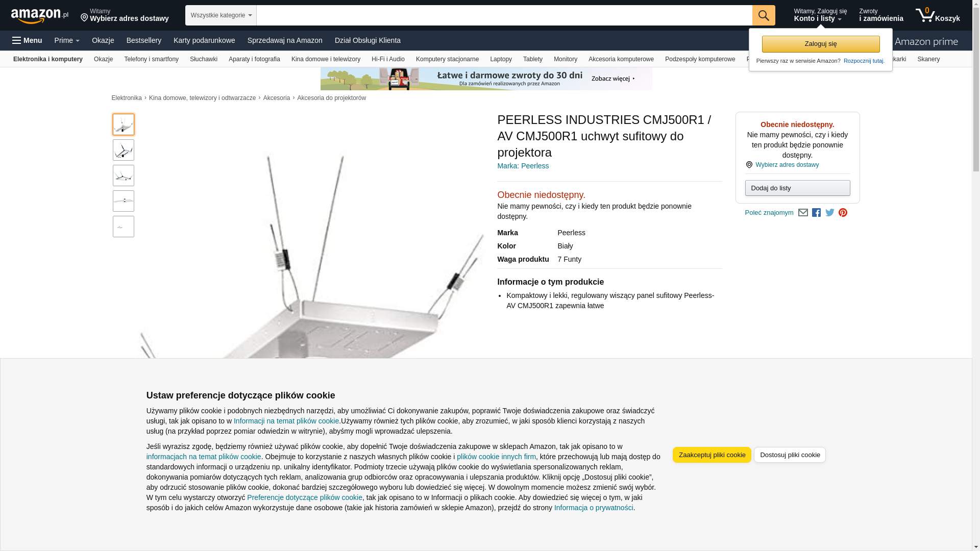Share product via email envelope icon
This screenshot has height=551, width=980.
coord(803,213)
